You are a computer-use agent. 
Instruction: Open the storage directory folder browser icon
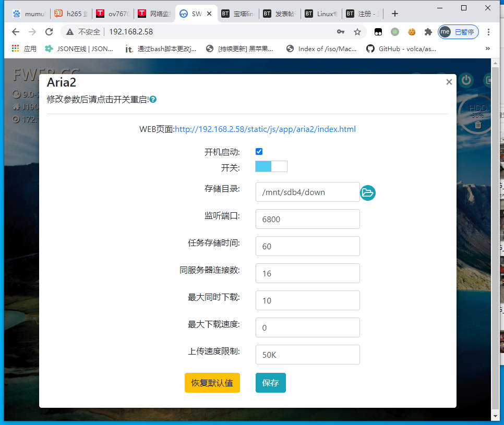pyautogui.click(x=368, y=193)
